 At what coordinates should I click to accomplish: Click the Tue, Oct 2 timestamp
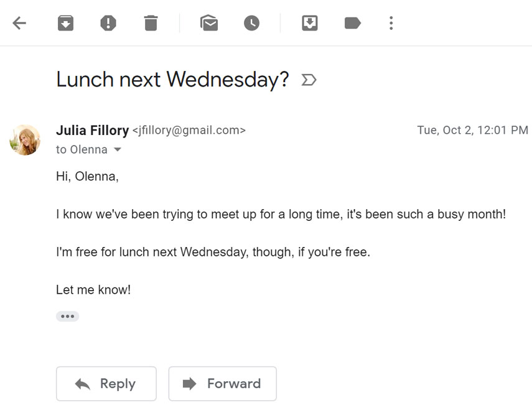coord(472,130)
